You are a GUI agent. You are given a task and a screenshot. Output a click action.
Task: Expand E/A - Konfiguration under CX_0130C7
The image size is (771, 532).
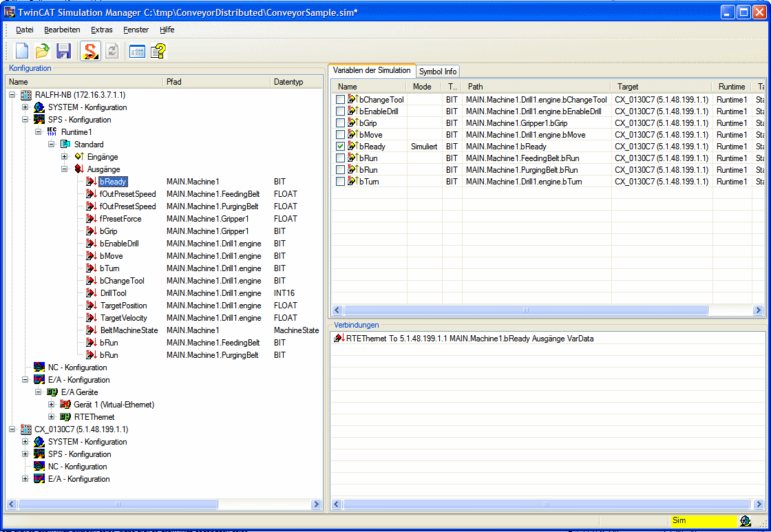(25, 479)
